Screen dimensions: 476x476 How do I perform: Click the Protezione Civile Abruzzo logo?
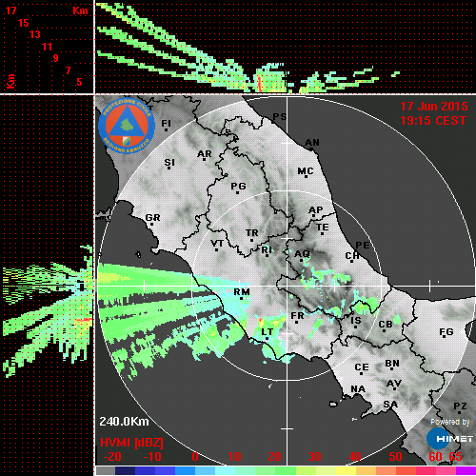click(x=127, y=126)
